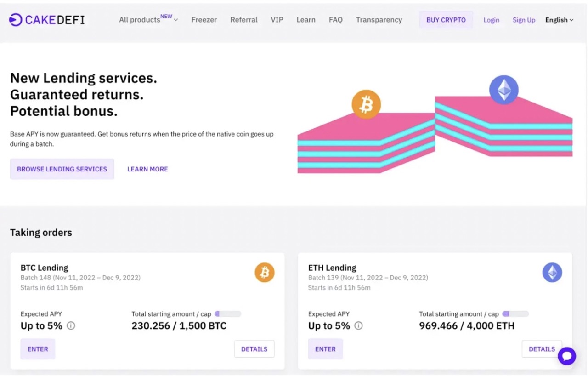Click the text 230.256 / 1,500 BTC

coord(179,326)
